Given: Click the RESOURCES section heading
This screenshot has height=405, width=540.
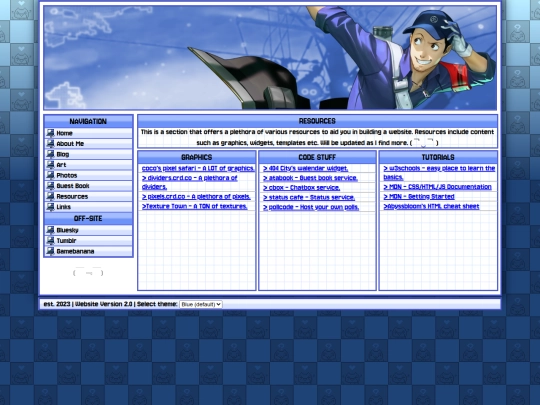Looking at the screenshot, I should click(317, 121).
